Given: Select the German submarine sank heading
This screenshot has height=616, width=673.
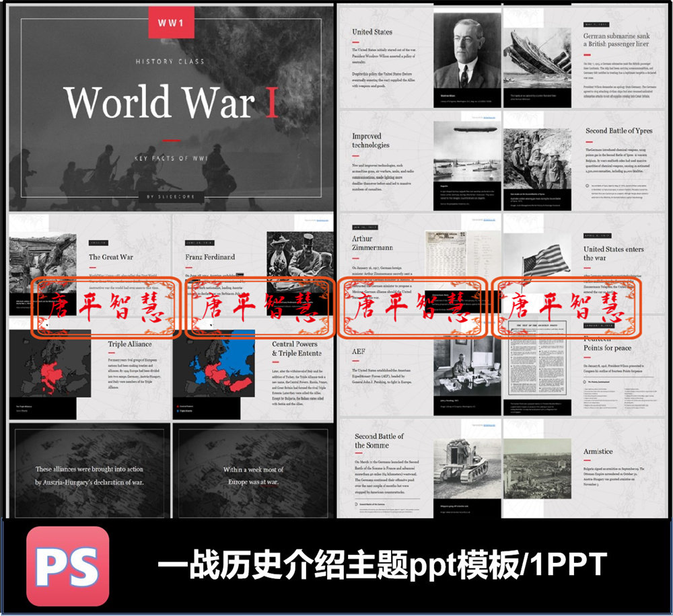Looking at the screenshot, I should coord(616,40).
